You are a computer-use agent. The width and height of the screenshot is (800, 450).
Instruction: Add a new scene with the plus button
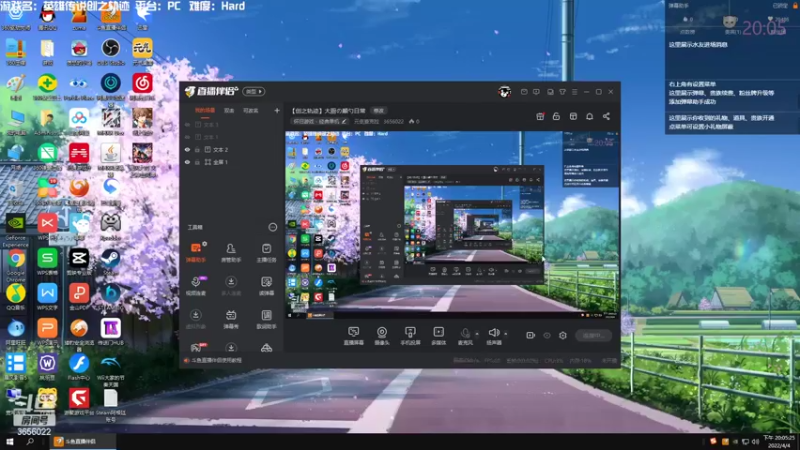(277, 110)
